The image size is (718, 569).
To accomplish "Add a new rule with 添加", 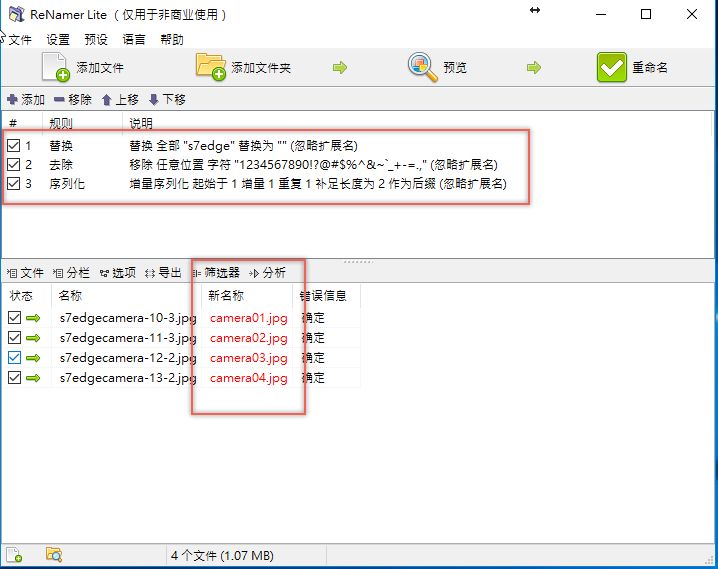I will point(26,99).
